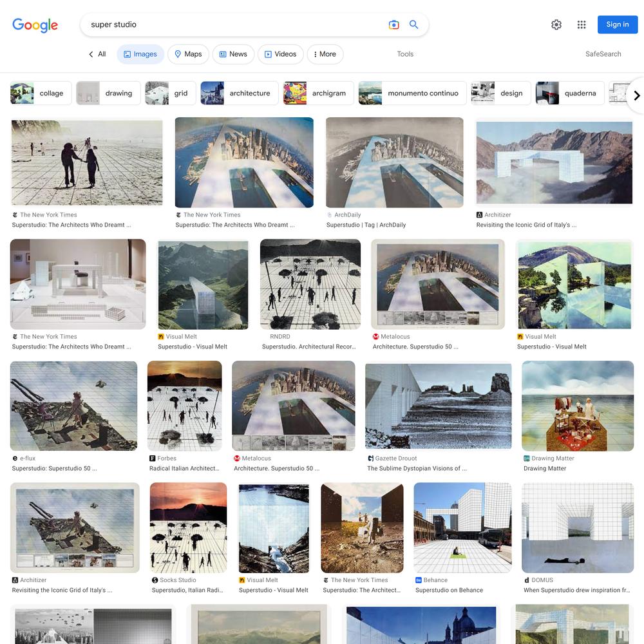
Task: Open 'The Sublime Dystopian Visions of ...' link
Action: [417, 468]
